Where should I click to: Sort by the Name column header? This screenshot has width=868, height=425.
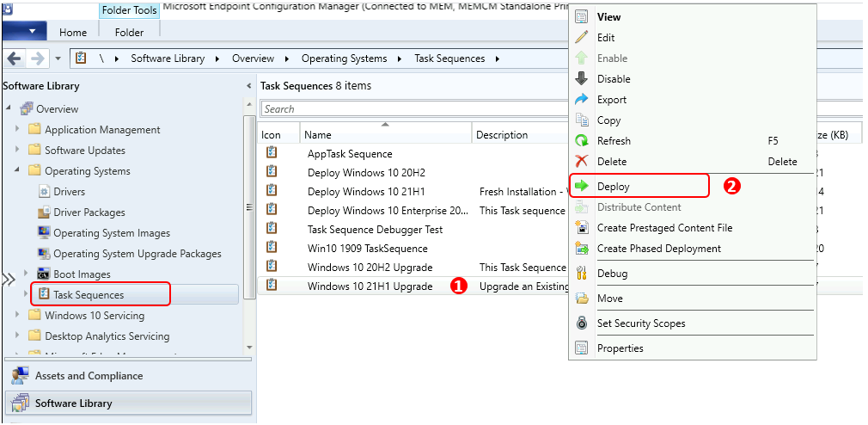(386, 135)
